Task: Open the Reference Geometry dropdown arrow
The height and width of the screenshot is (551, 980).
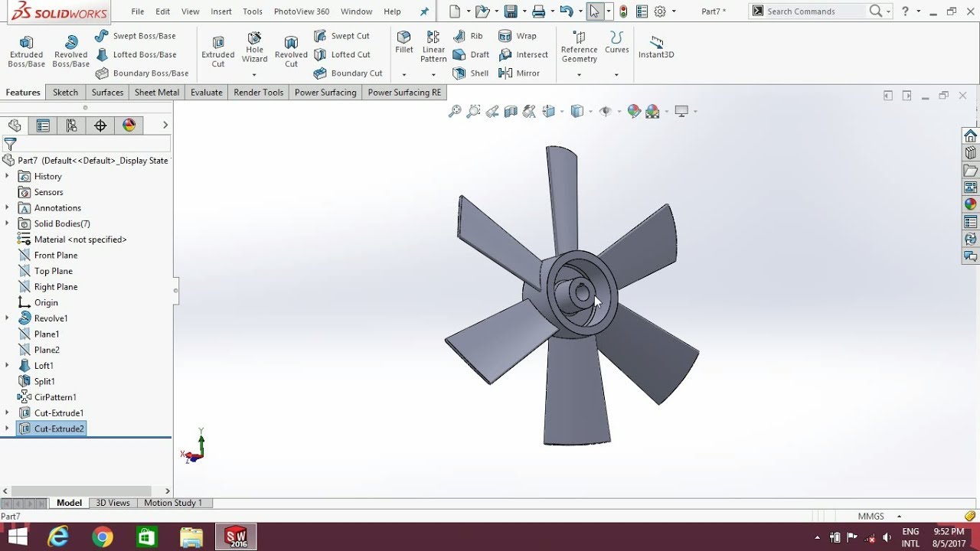Action: [579, 75]
